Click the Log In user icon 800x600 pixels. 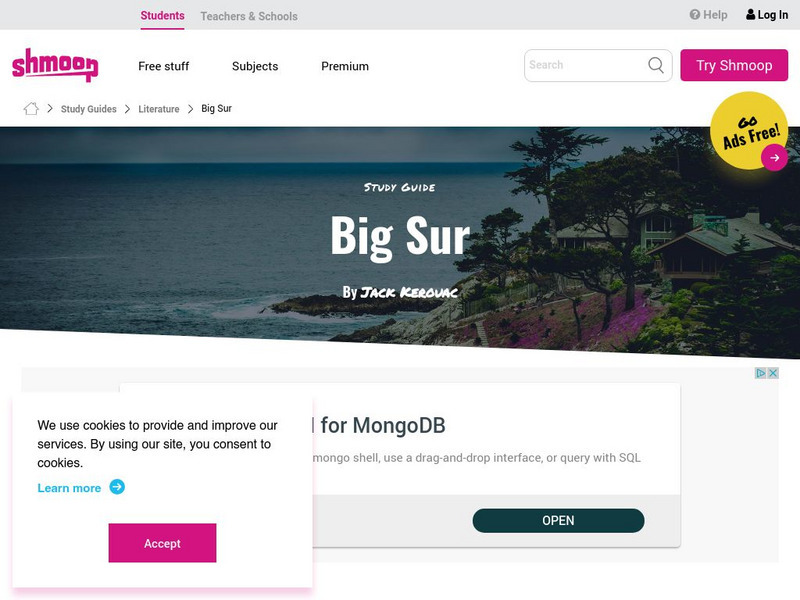[751, 14]
